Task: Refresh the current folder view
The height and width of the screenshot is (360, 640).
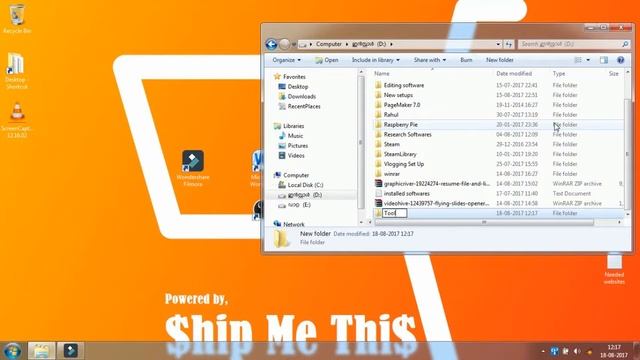Action: click(509, 44)
